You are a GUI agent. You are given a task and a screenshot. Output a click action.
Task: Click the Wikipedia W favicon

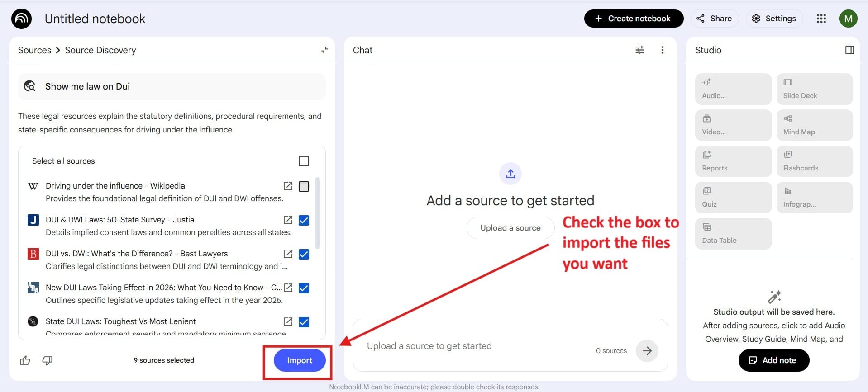[33, 186]
